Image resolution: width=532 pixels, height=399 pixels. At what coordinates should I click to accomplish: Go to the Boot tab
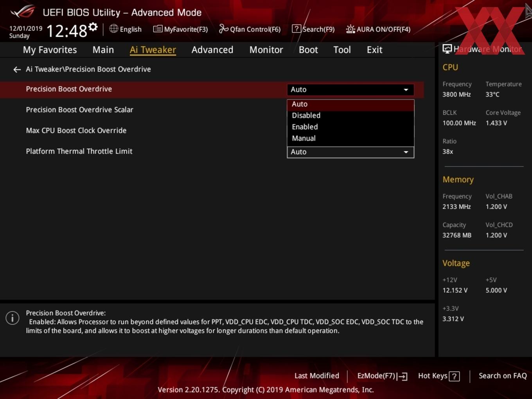click(x=308, y=50)
